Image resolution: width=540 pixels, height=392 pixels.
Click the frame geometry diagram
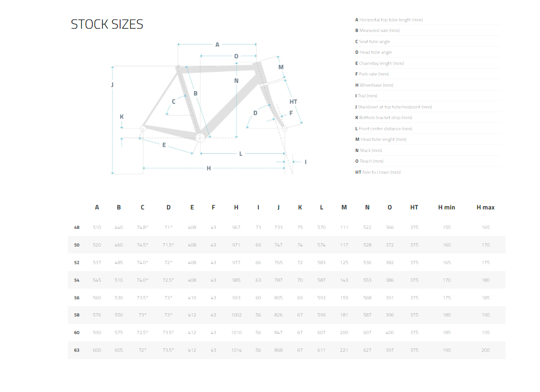[x=209, y=109]
